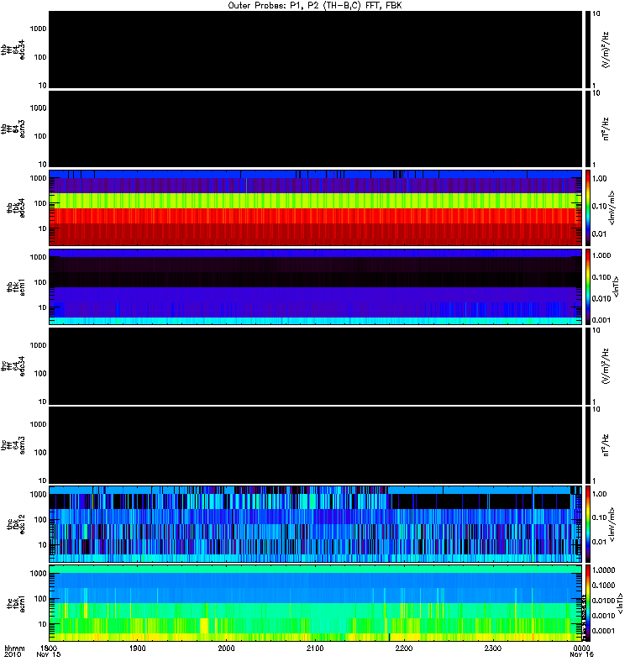Click the thb fbk edc34 red-green spectrogram panel
Image resolution: width=630 pixels, height=672 pixels.
pyautogui.click(x=315, y=207)
